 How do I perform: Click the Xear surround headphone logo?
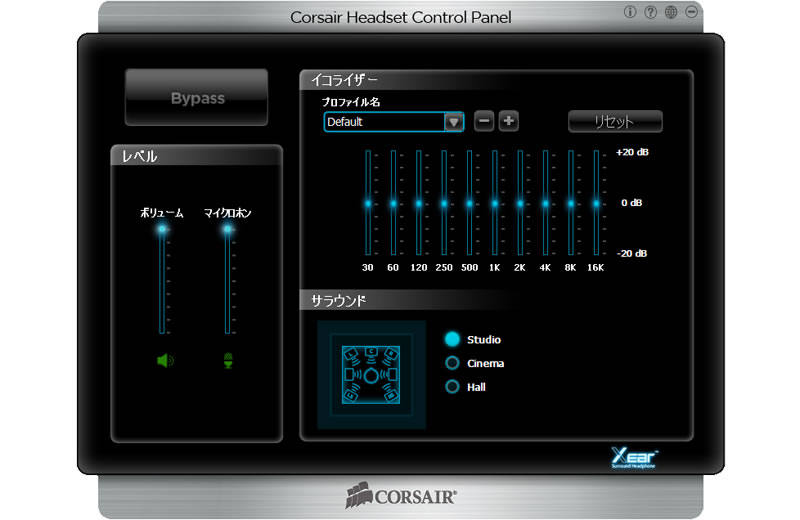(634, 458)
